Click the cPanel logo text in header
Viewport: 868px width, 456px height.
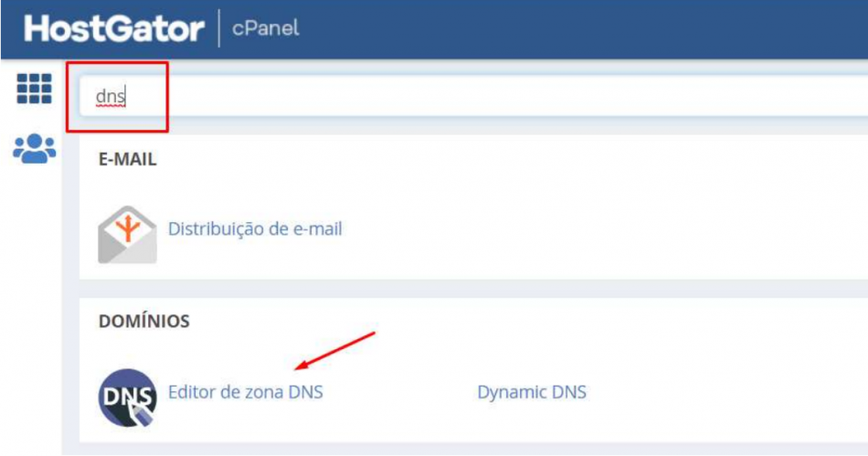point(265,29)
